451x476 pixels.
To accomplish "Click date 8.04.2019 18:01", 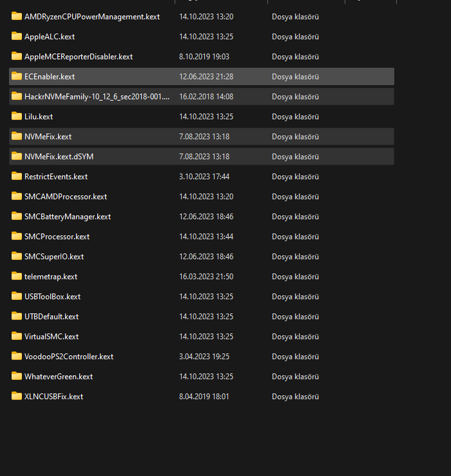I will coord(204,397).
